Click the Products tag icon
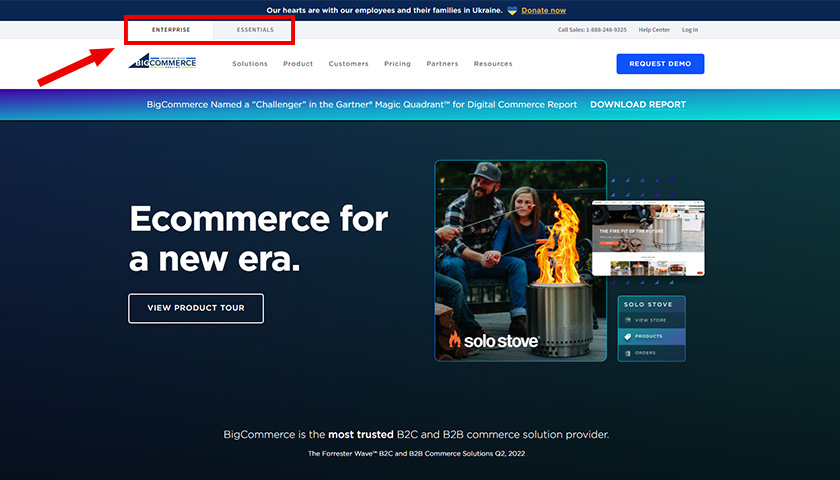840x480 pixels. tap(628, 336)
